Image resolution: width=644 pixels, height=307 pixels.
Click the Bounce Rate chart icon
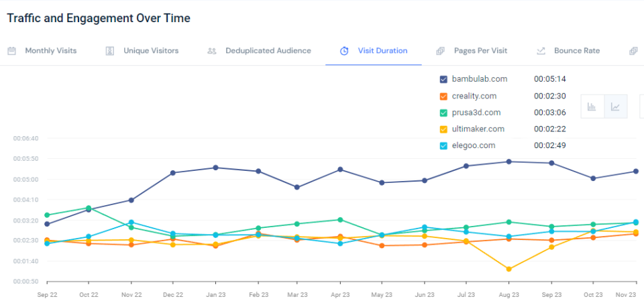coord(541,51)
